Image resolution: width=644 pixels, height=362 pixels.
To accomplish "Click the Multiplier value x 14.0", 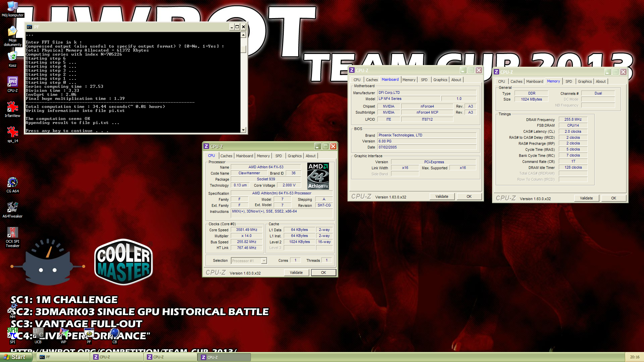I will (x=247, y=236).
